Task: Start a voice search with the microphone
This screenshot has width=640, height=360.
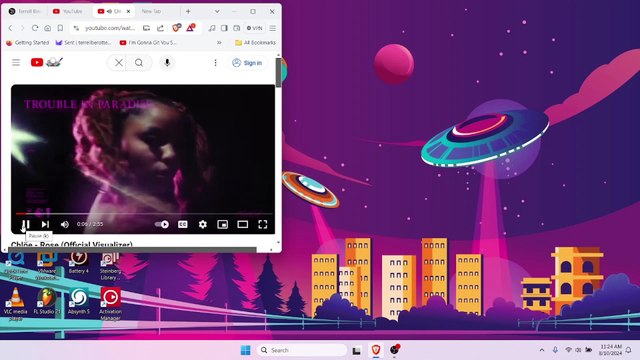Action: pos(167,62)
